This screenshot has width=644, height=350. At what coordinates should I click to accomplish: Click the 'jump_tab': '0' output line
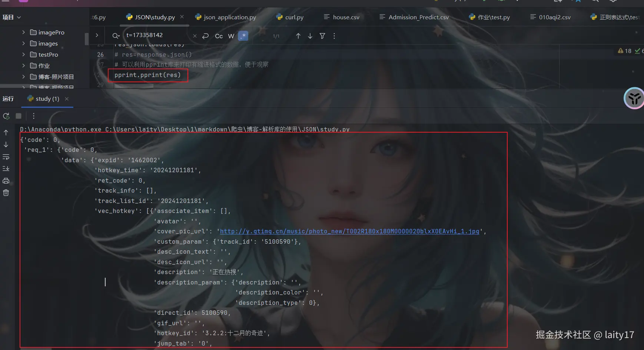click(x=183, y=343)
